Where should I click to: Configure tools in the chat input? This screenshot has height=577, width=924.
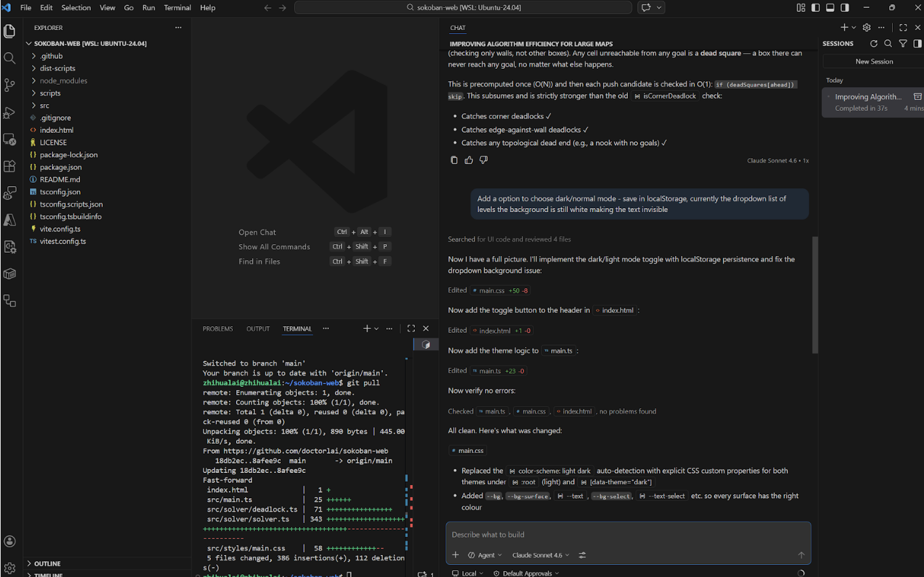(582, 555)
